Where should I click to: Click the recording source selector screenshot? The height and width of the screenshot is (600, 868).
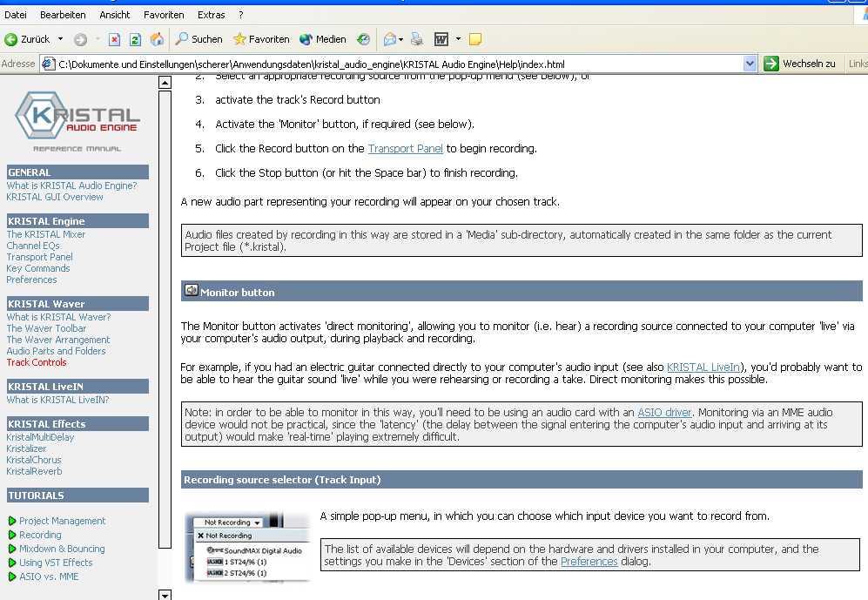(x=247, y=547)
